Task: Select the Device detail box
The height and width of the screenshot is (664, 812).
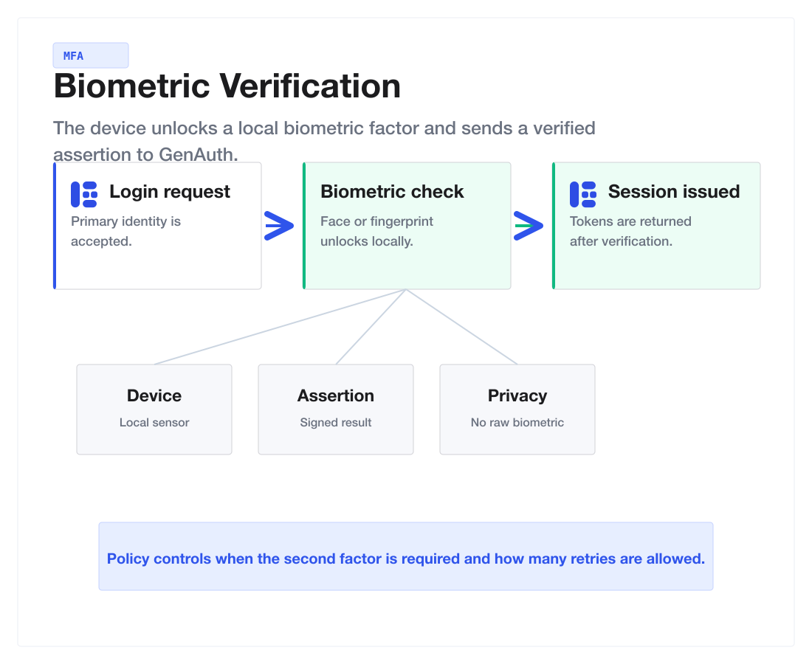Action: pyautogui.click(x=154, y=409)
